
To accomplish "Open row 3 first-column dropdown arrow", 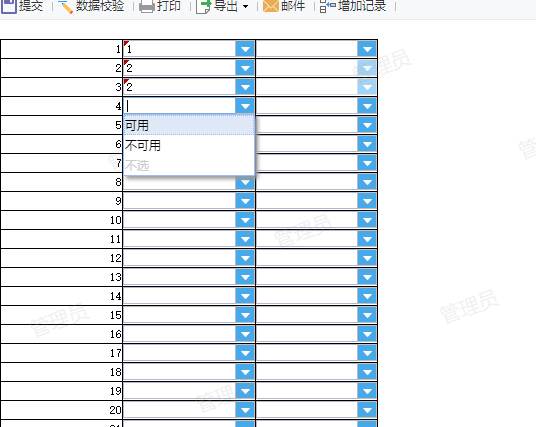I will [245, 87].
